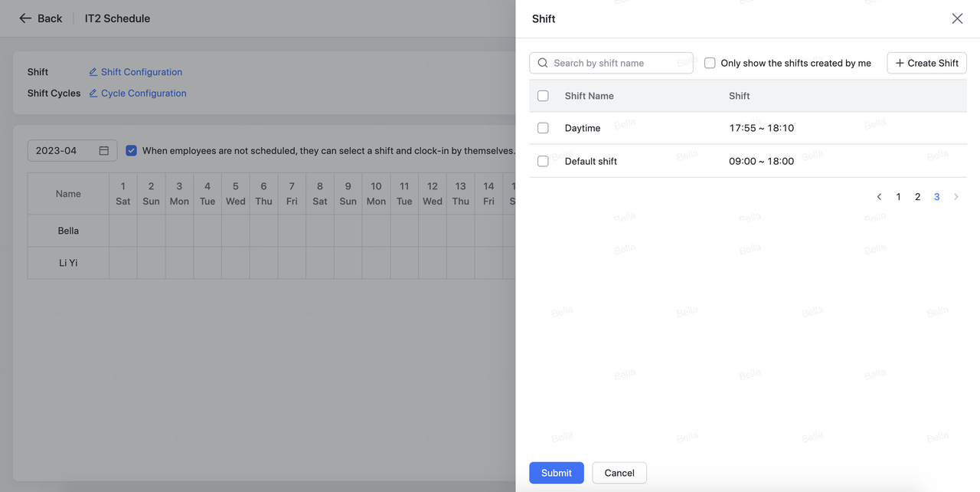Click the back arrow icon
The image size is (980, 492).
(25, 18)
